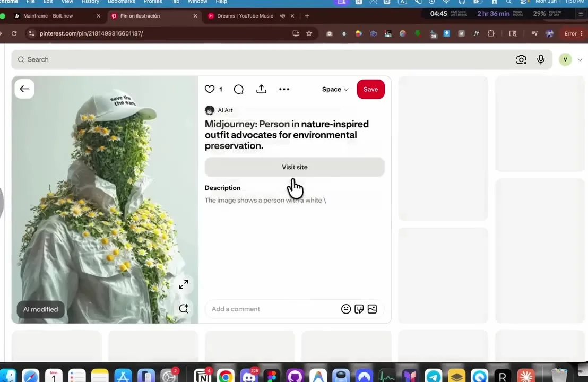Click the Visit site button

pos(295,167)
